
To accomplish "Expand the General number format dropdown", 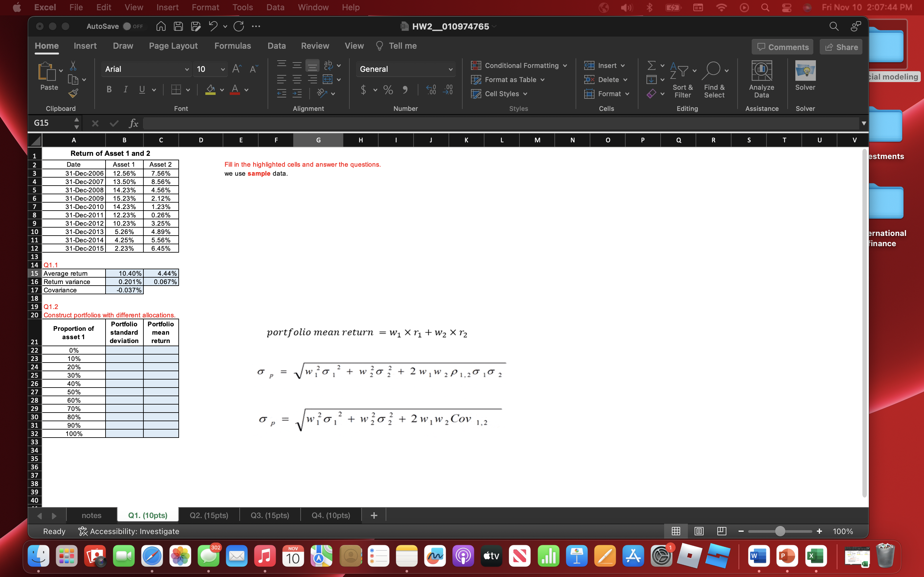I will [450, 69].
